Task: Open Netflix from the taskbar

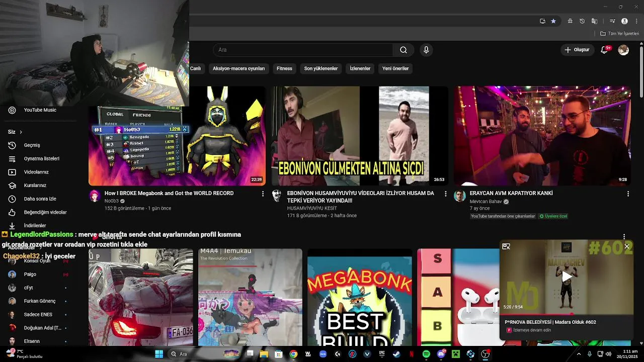Action: tap(412, 354)
